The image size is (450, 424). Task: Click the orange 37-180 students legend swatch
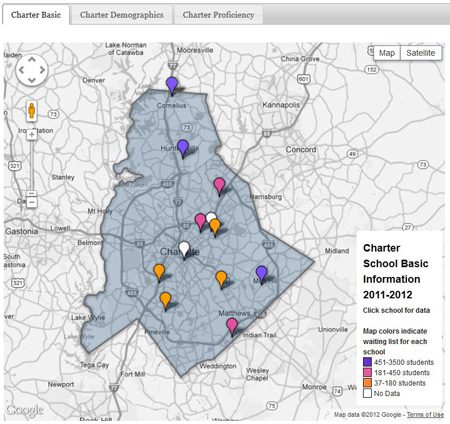tap(367, 383)
